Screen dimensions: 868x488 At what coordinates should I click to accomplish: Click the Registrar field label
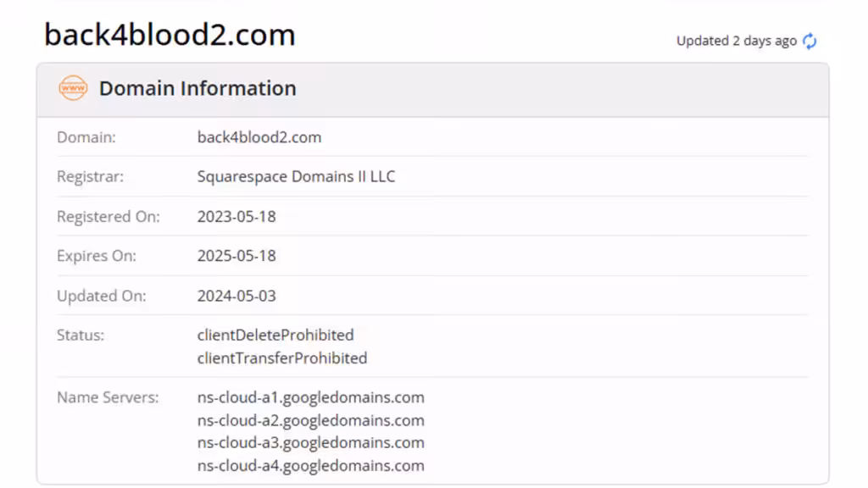pos(90,177)
